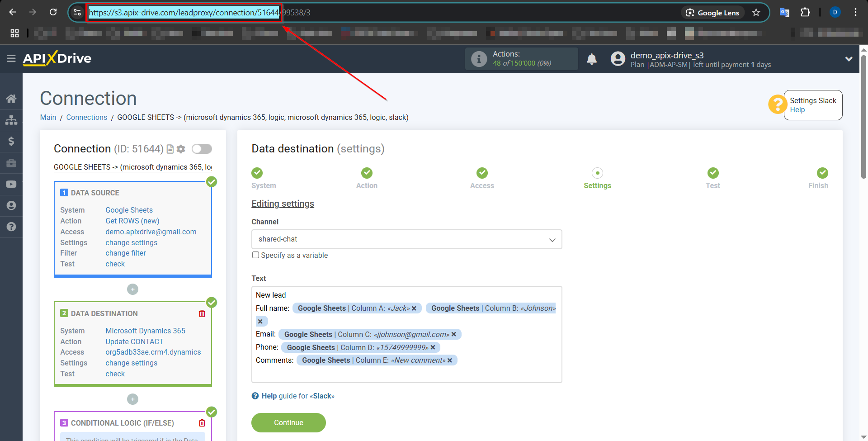Click Google Sheets system link in Data Source
Screen dimensions: 868x441
click(x=129, y=210)
